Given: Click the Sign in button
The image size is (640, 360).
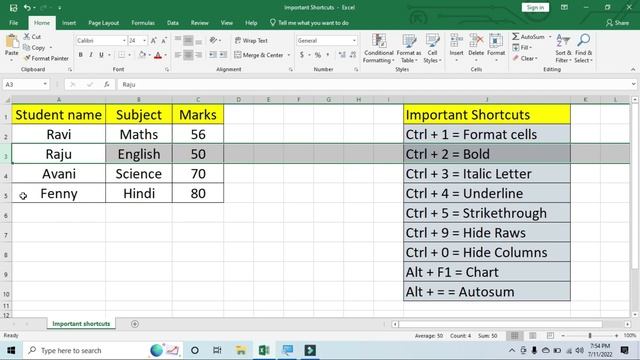Looking at the screenshot, I should (535, 7).
